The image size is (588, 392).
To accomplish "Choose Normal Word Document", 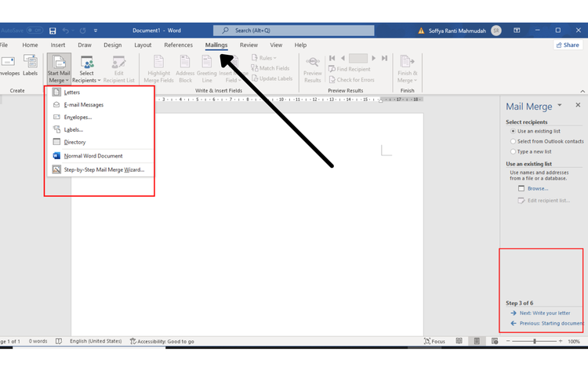I will pyautogui.click(x=100, y=156).
